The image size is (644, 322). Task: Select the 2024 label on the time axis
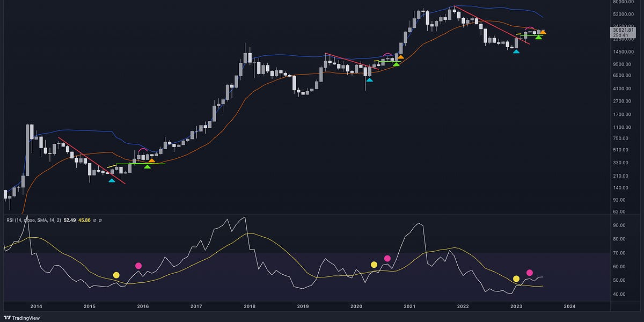pos(570,306)
